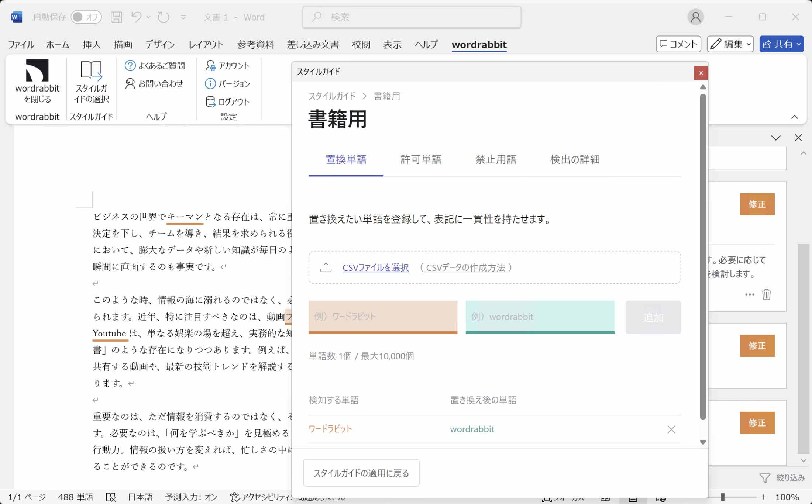Viewport: 812px width, 504px height.
Task: Undo the last action
Action: coord(136,17)
